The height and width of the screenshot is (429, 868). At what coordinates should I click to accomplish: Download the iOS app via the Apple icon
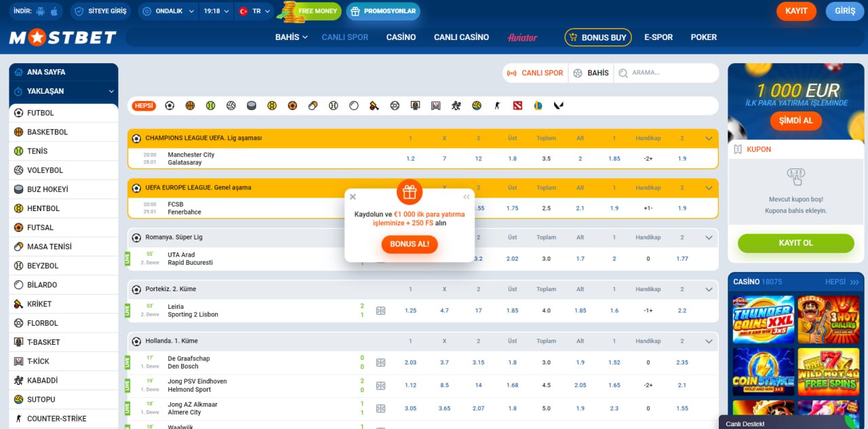(x=54, y=12)
